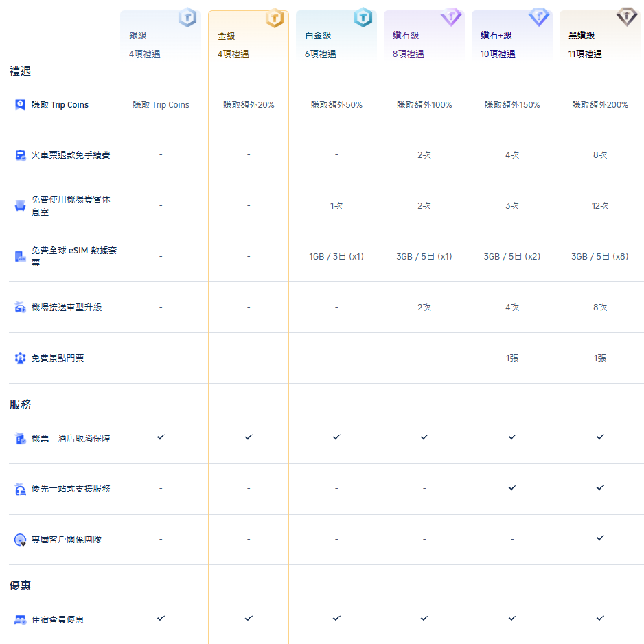Collapse the 服務 section header
This screenshot has height=644, width=644.
coord(19,405)
